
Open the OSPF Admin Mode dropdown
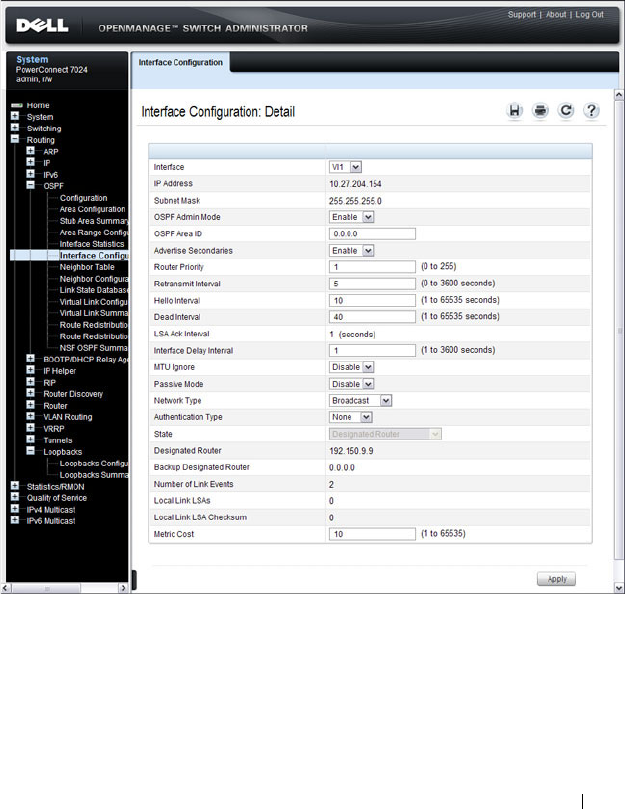[x=351, y=217]
